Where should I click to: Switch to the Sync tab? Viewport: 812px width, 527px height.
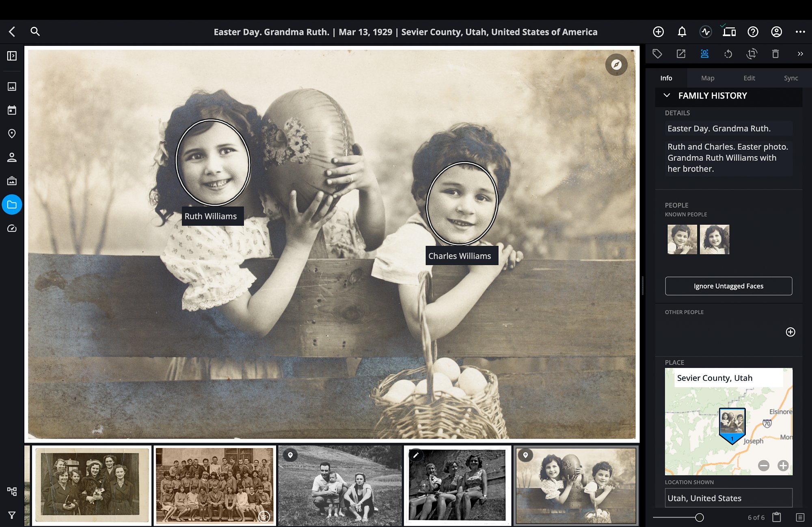[790, 78]
